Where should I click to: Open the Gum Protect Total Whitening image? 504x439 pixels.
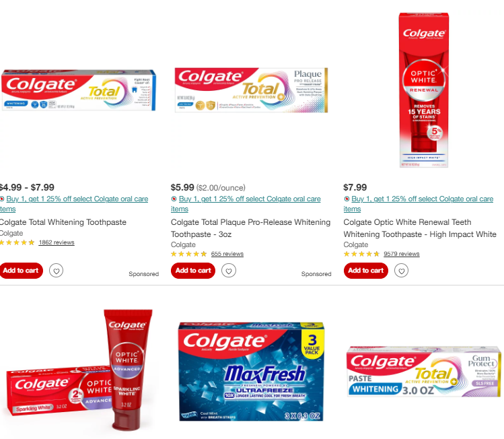[424, 372]
